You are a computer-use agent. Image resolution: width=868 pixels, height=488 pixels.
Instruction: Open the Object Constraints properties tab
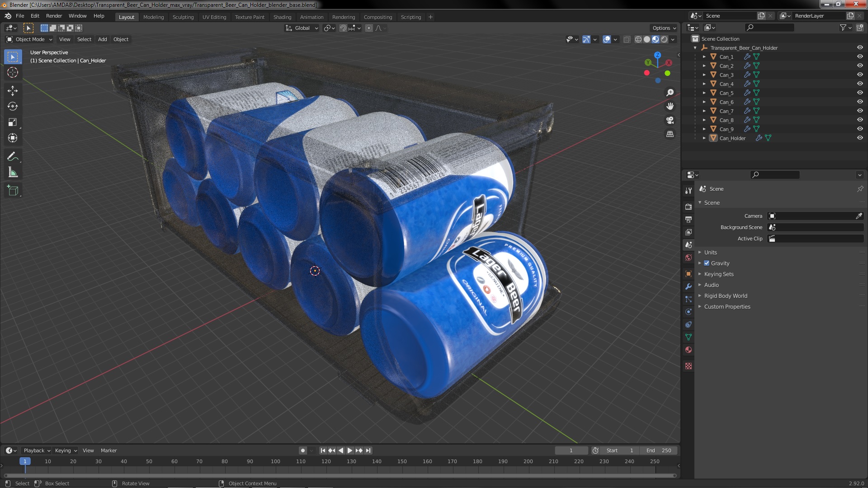pos(689,324)
